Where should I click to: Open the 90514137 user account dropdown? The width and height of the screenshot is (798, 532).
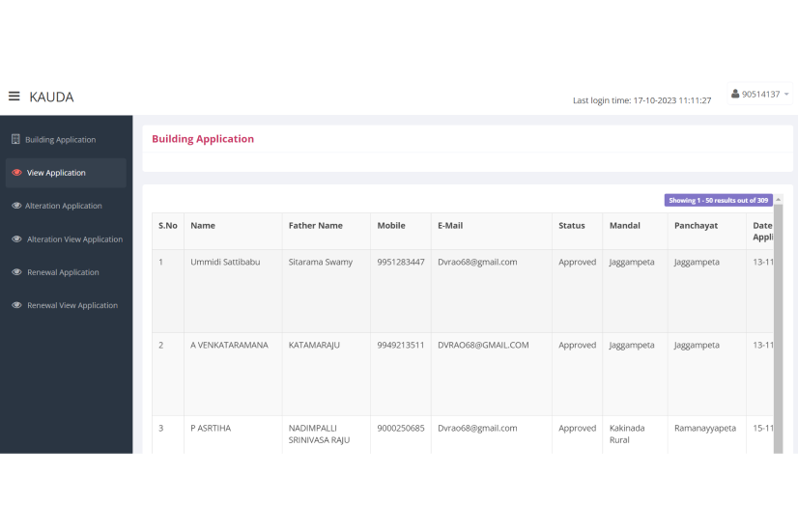(x=761, y=95)
